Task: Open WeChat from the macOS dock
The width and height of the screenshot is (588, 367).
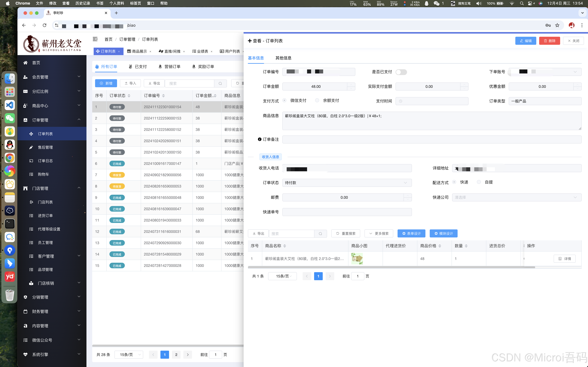Action: click(10, 118)
